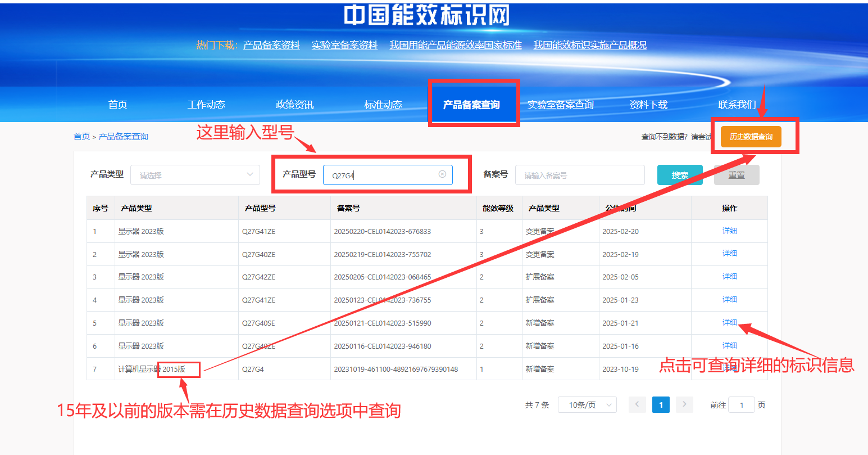Click the 搜索 search button
Image resolution: width=868 pixels, height=455 pixels.
[x=680, y=175]
